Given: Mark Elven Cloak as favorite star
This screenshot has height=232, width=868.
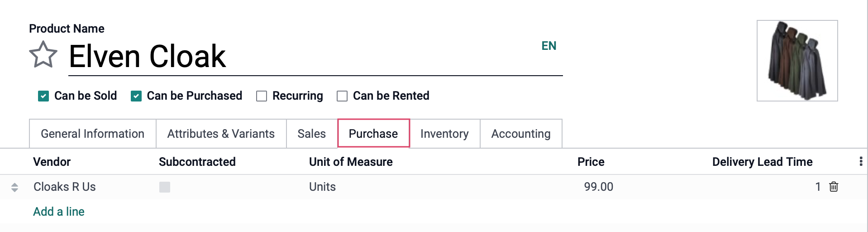Looking at the screenshot, I should [x=43, y=55].
